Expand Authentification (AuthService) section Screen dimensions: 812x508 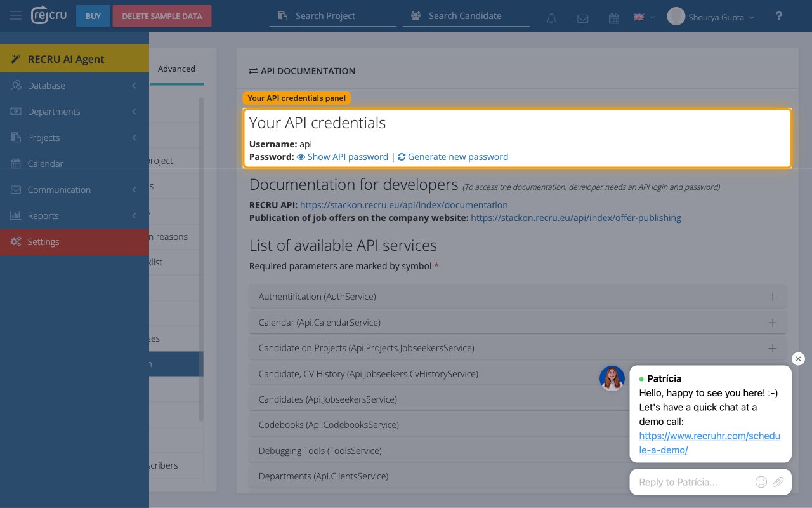(518, 297)
